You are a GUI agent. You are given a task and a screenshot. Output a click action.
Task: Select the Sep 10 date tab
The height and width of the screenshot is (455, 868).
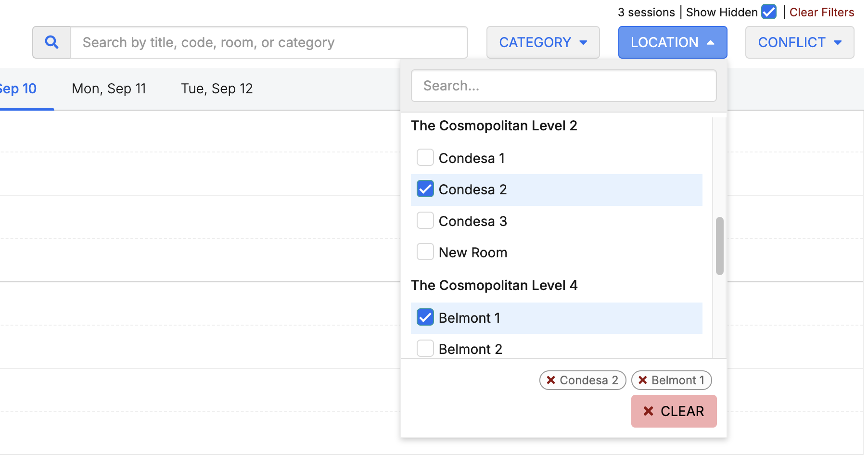click(x=19, y=88)
